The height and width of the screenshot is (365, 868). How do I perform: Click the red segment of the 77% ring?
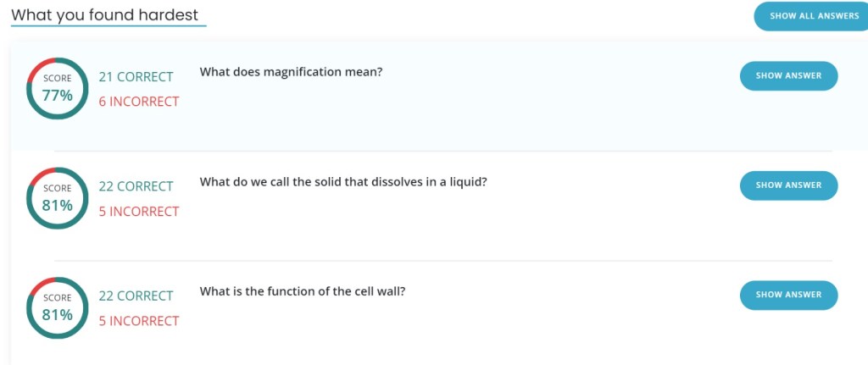40,66
